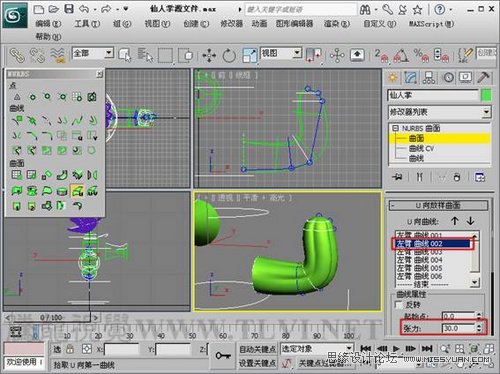This screenshot has height=374, width=500.
Task: Open the Display panel tab
Action: click(465, 78)
